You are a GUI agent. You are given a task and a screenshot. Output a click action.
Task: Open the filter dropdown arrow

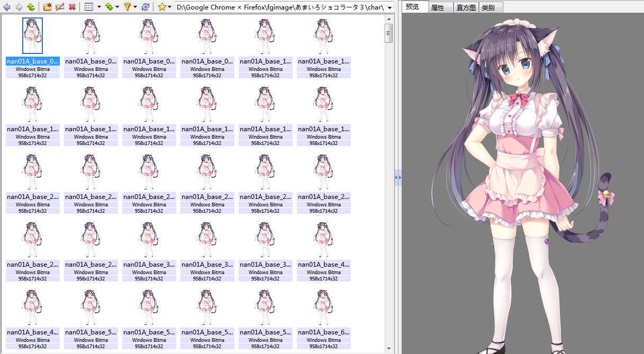point(136,7)
